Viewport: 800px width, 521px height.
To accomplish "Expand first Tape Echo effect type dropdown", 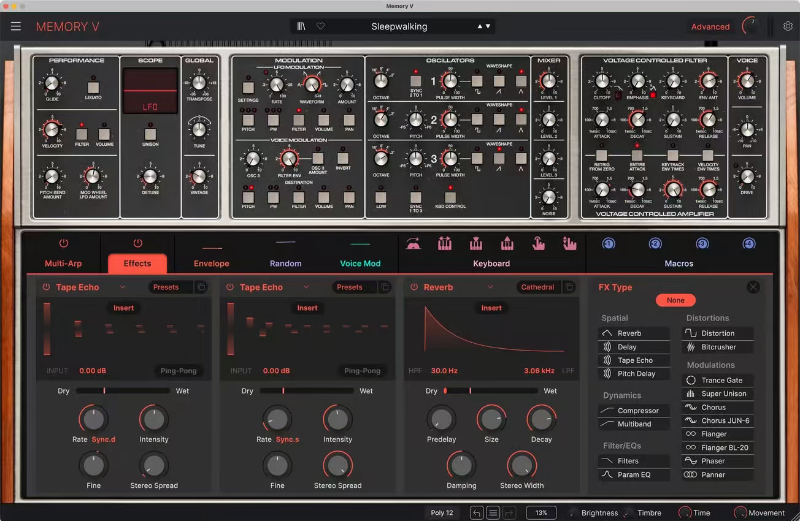I will tap(122, 287).
